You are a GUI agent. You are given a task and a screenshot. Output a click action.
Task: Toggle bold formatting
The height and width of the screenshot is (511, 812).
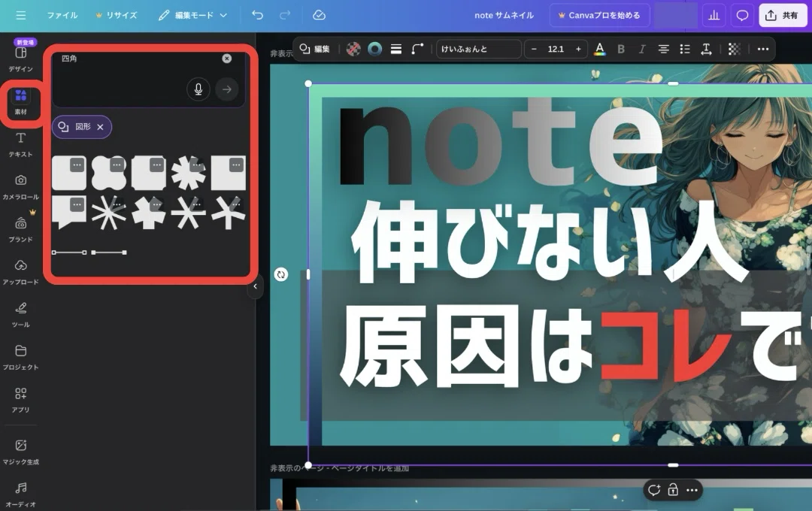point(621,49)
